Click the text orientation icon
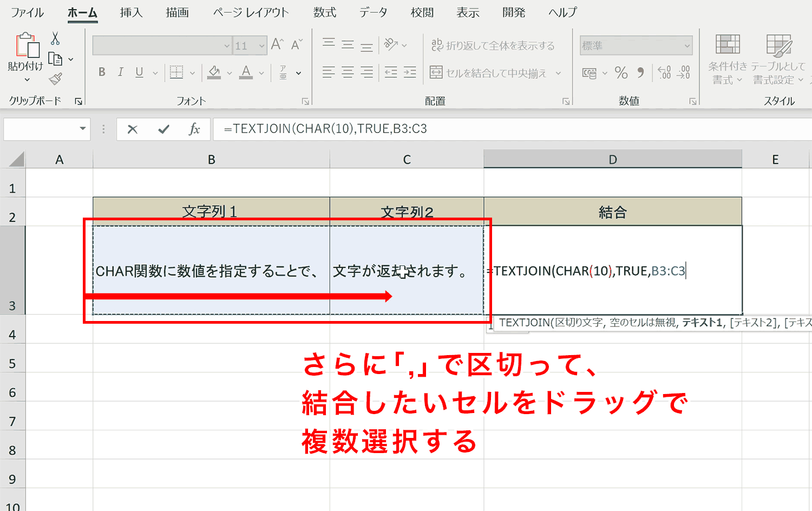This screenshot has width=812, height=511. [391, 45]
